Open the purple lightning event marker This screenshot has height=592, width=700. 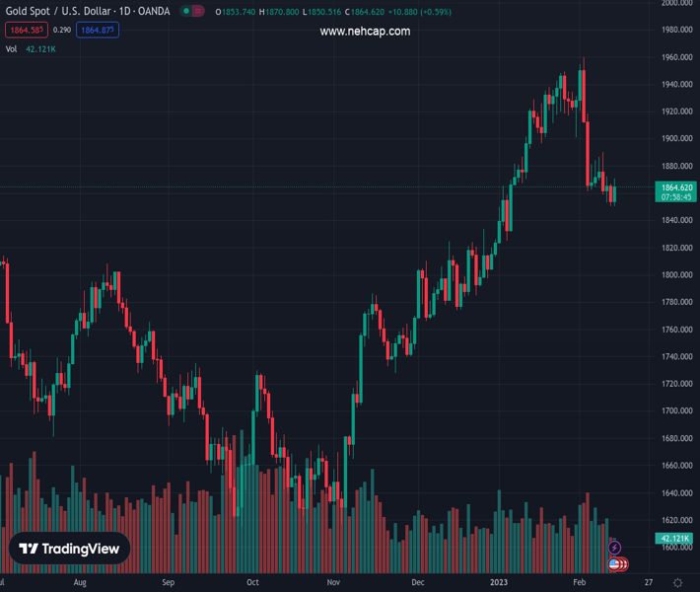(614, 548)
